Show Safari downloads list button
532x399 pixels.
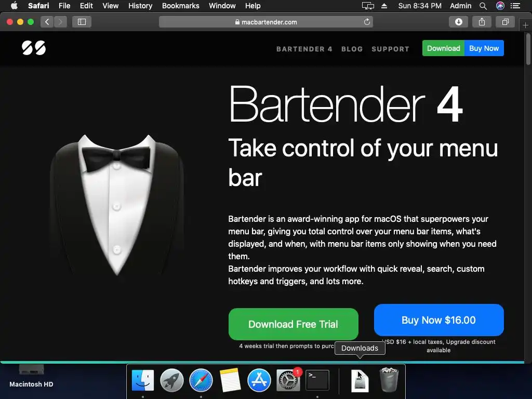point(458,22)
